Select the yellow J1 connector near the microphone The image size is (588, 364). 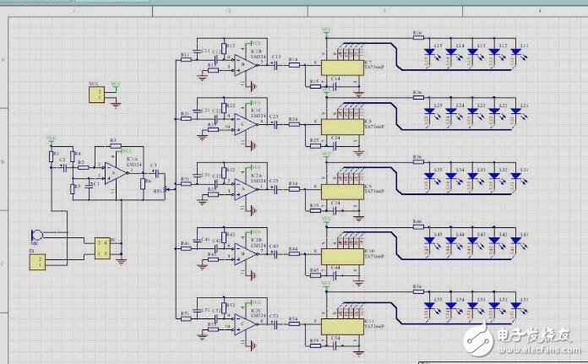click(x=38, y=262)
